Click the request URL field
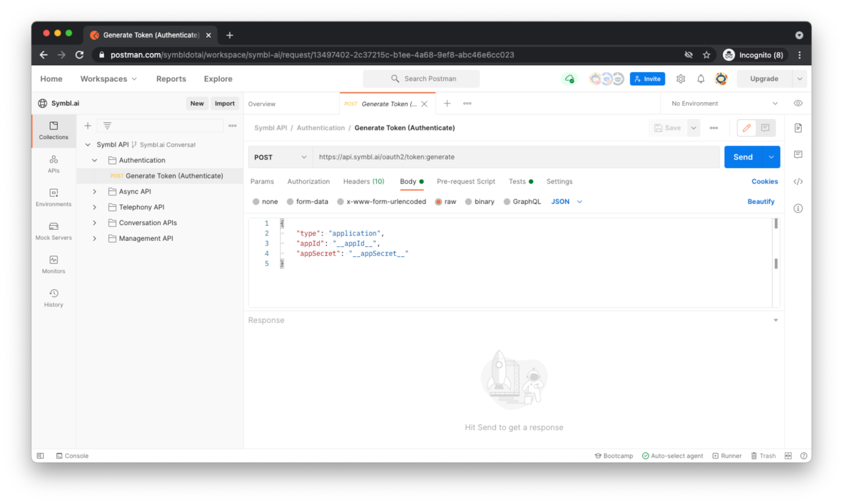Screen dimensions: 843x504 (x=516, y=157)
